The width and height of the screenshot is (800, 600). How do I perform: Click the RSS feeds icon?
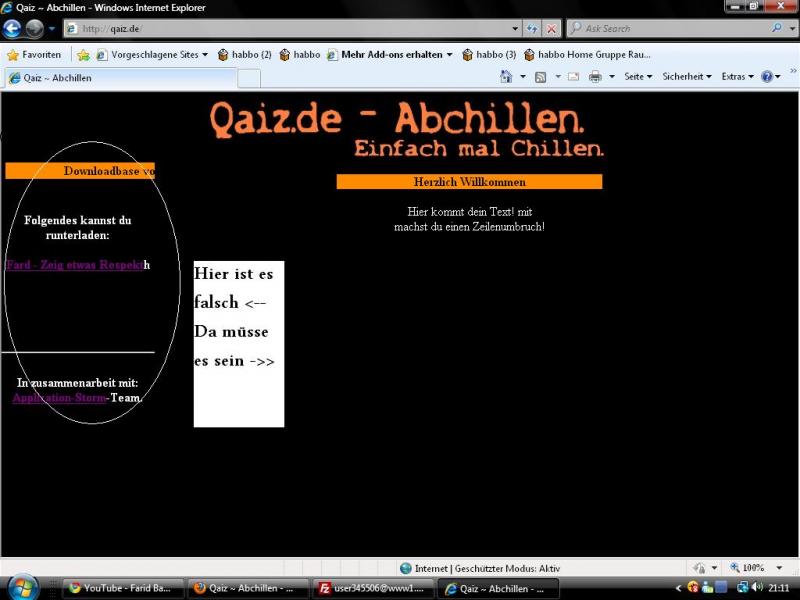pos(540,77)
